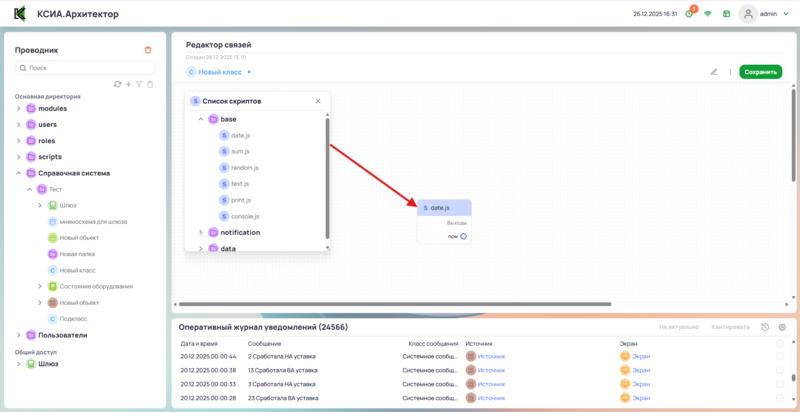The image size is (800, 412).
Task: Click the KSIA Architect logo icon
Action: click(x=20, y=14)
